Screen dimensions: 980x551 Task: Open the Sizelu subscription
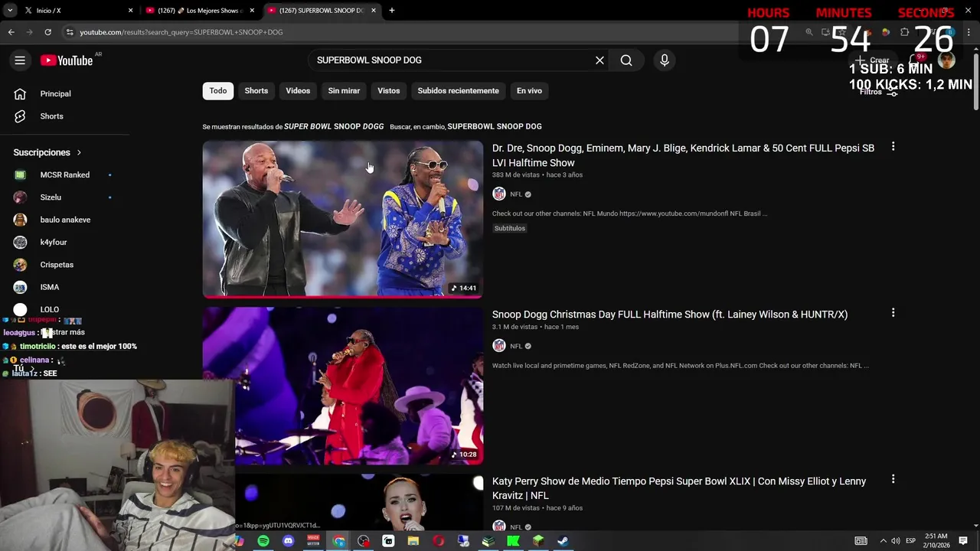[x=51, y=197]
